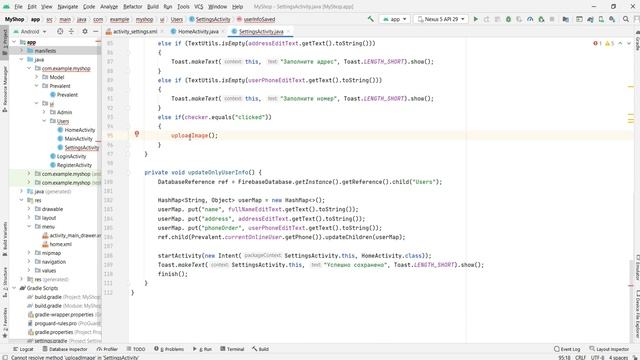Click the uploadImage() call in editor

click(194, 136)
